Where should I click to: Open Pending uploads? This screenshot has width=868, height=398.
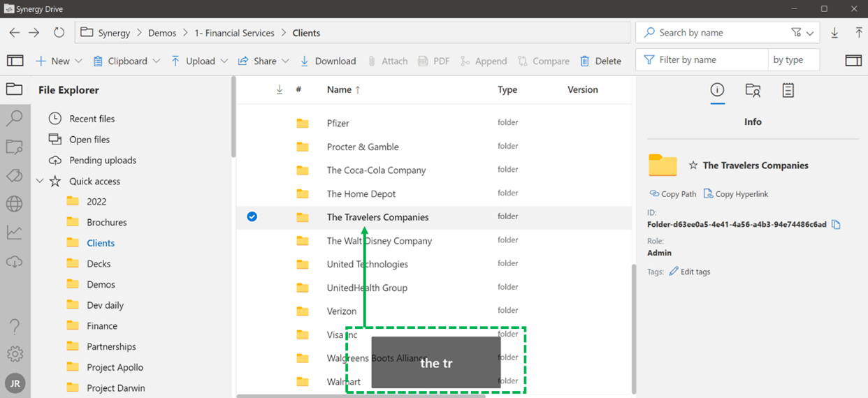[92, 161]
